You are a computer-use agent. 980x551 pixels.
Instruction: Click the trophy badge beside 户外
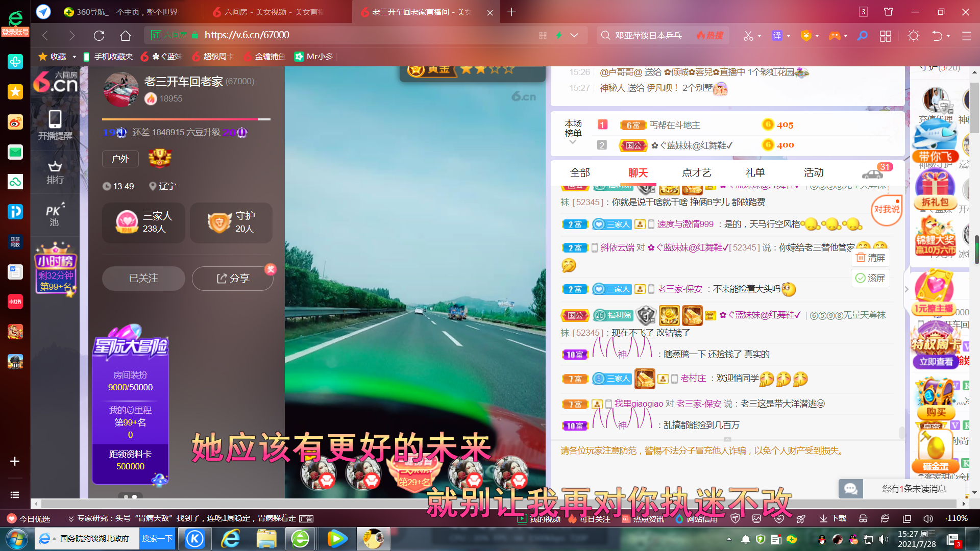click(x=160, y=159)
